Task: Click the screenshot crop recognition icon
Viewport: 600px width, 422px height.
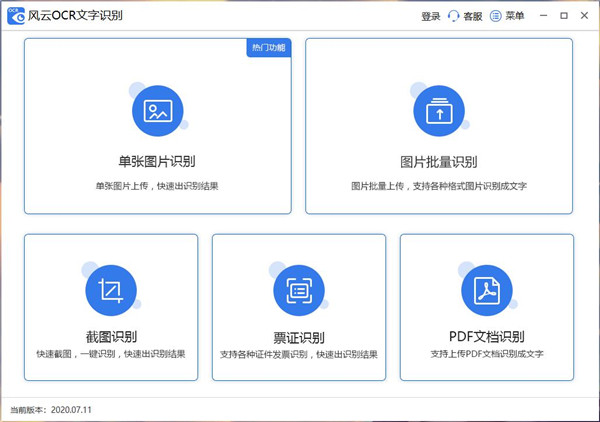Action: (x=111, y=290)
